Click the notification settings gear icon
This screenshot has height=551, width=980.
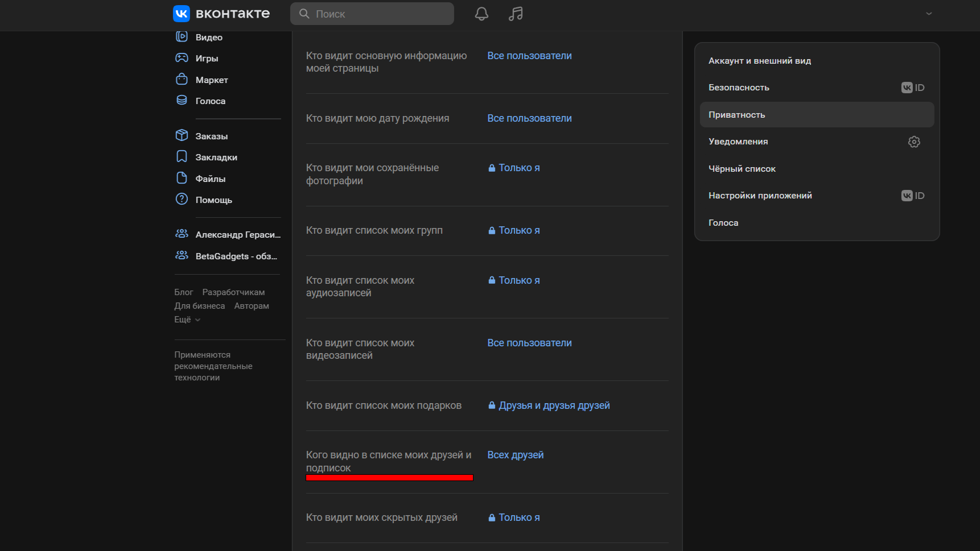pyautogui.click(x=913, y=142)
